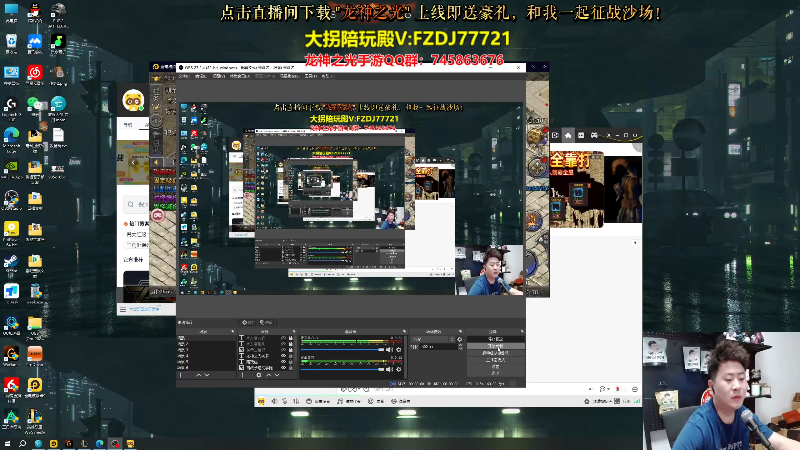Adjust the lower mixer channel volume slider
The image size is (800, 450).
tap(342, 369)
